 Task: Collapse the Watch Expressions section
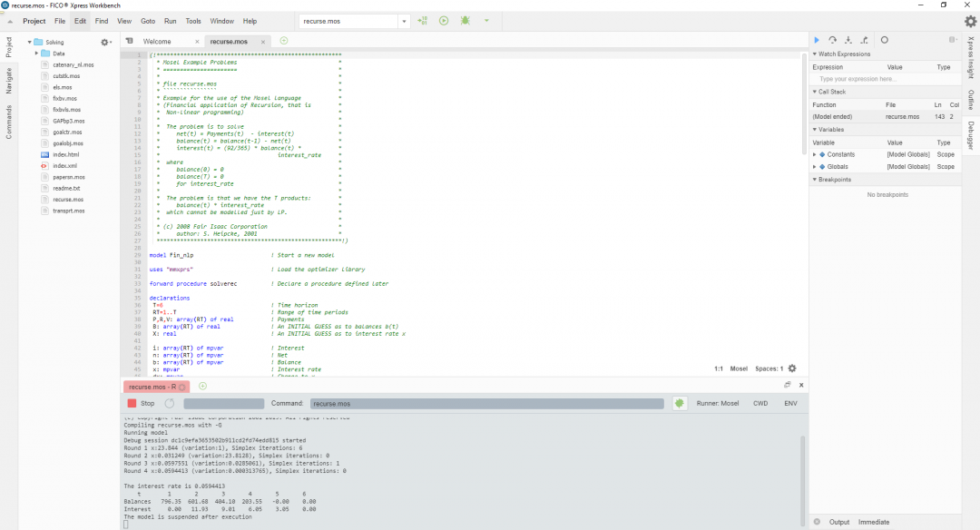pyautogui.click(x=814, y=54)
